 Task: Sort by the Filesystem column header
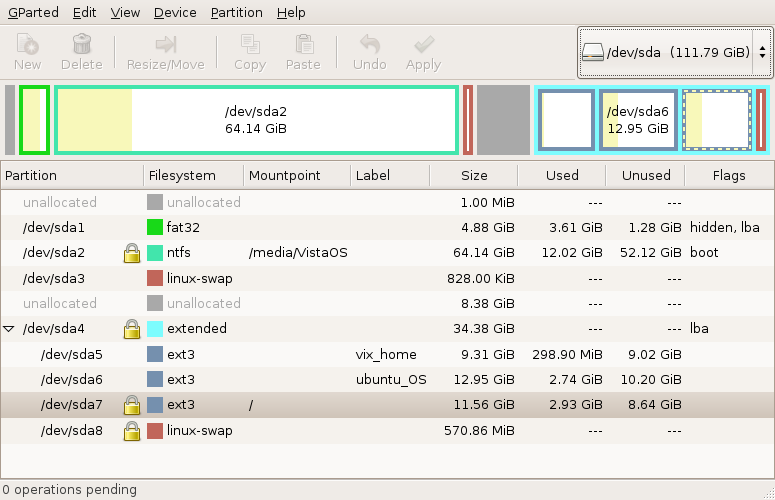[194, 175]
